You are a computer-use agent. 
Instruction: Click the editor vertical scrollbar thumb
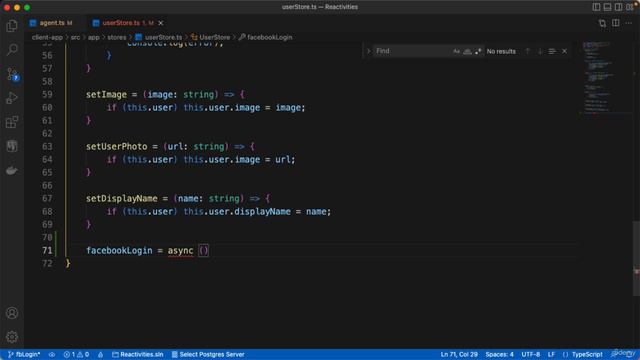tap(636, 258)
